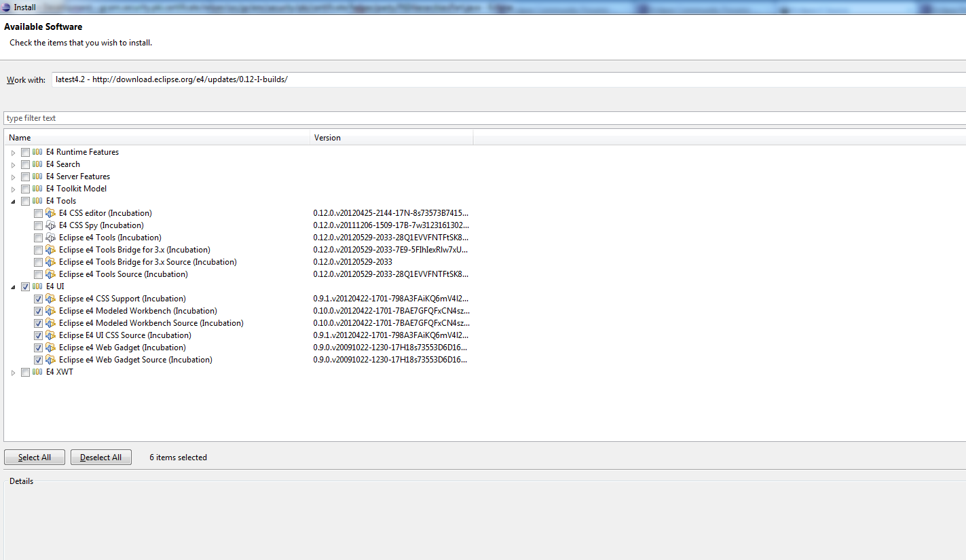This screenshot has width=966, height=560.
Task: Expand the E4 Search node
Action: coord(13,165)
